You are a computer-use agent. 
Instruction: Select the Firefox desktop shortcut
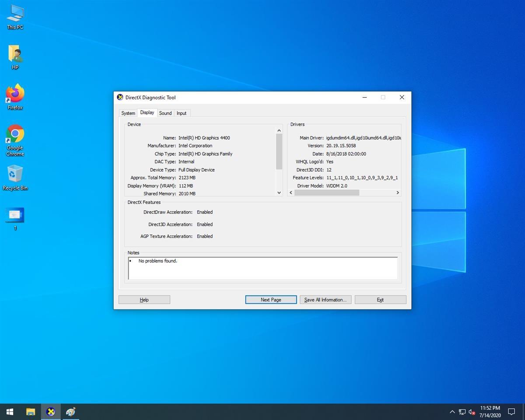click(15, 97)
